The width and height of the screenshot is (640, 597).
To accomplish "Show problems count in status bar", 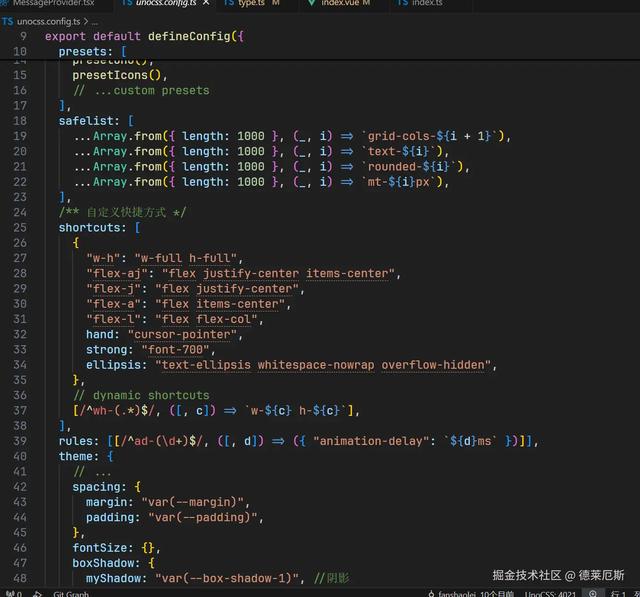I will 13,593.
